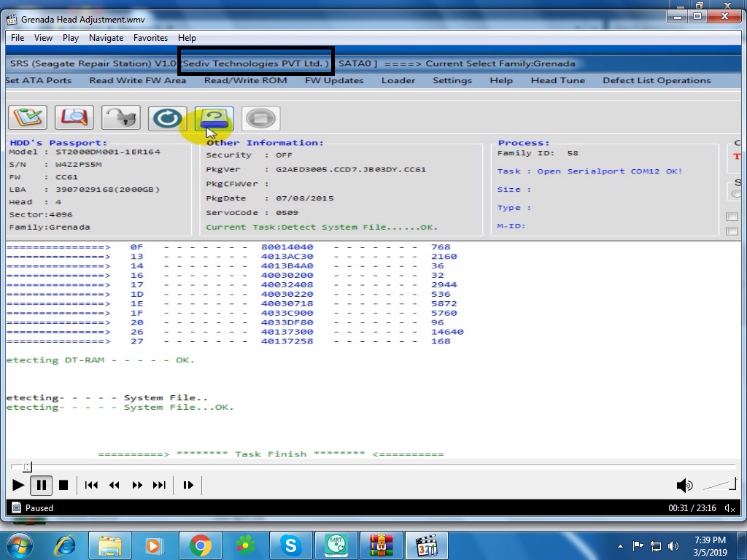This screenshot has height=560, width=747.
Task: Click the system tray volume speaker icon
Action: pos(673,546)
